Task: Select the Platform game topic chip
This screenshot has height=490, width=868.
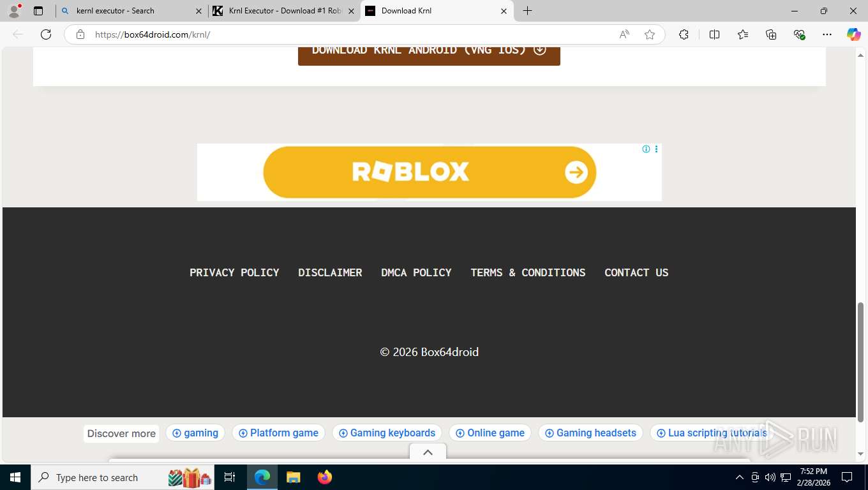Action: click(278, 433)
